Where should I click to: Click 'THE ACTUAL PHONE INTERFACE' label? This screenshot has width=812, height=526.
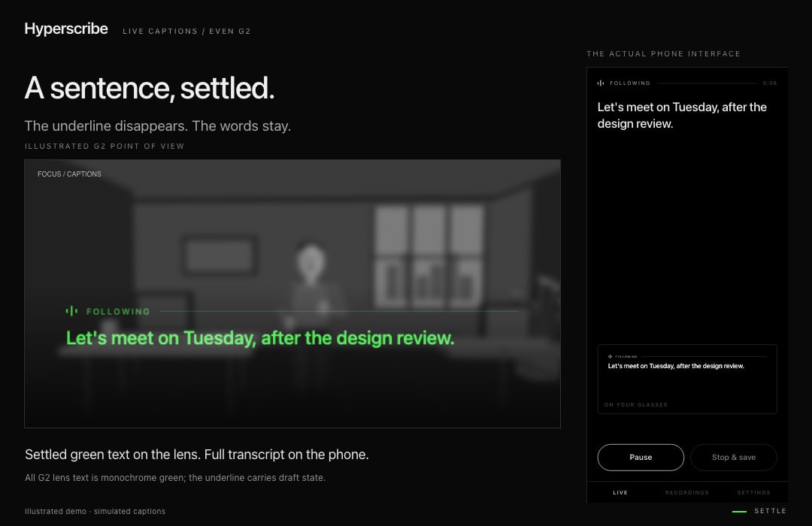[x=663, y=54]
